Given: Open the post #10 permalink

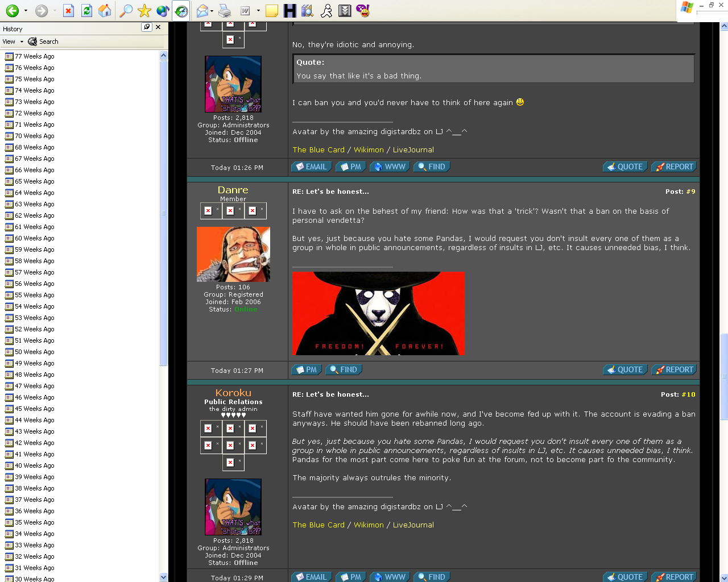Looking at the screenshot, I should pos(688,394).
